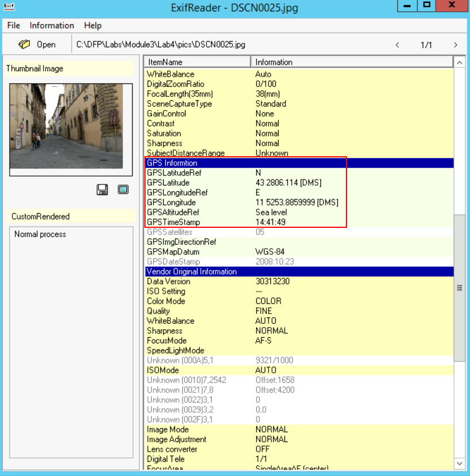
Task: Go to previous image with left arrow
Action: click(x=397, y=45)
